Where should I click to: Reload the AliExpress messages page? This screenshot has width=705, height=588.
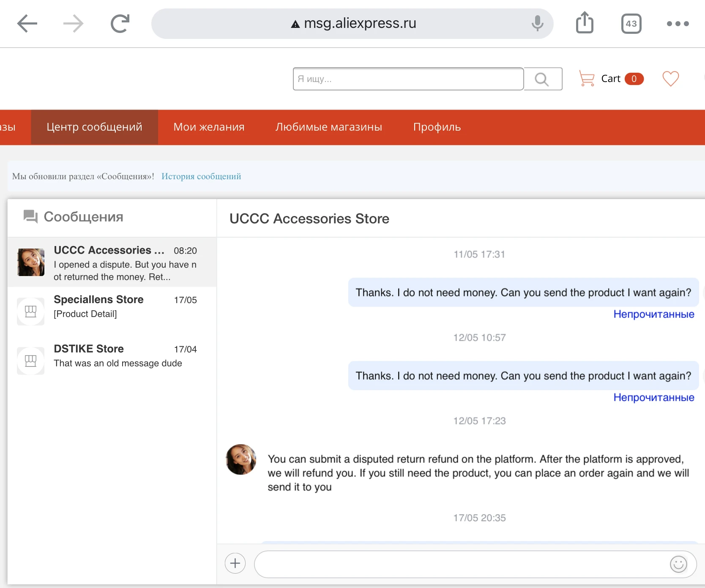point(120,24)
